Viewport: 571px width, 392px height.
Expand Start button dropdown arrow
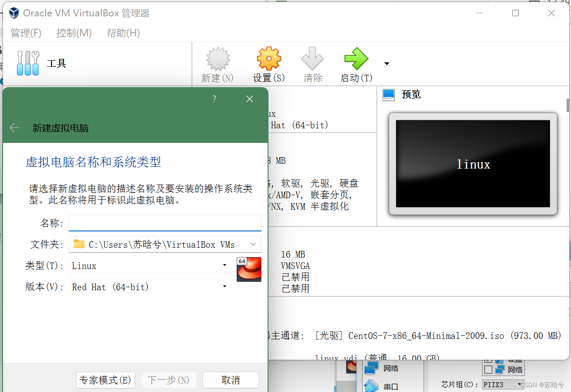coord(387,64)
